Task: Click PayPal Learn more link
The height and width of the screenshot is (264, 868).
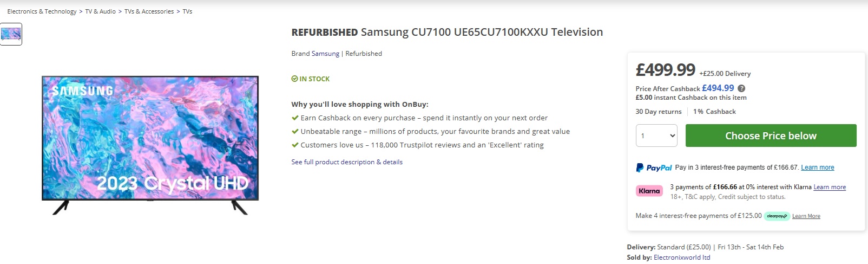Action: pos(817,168)
